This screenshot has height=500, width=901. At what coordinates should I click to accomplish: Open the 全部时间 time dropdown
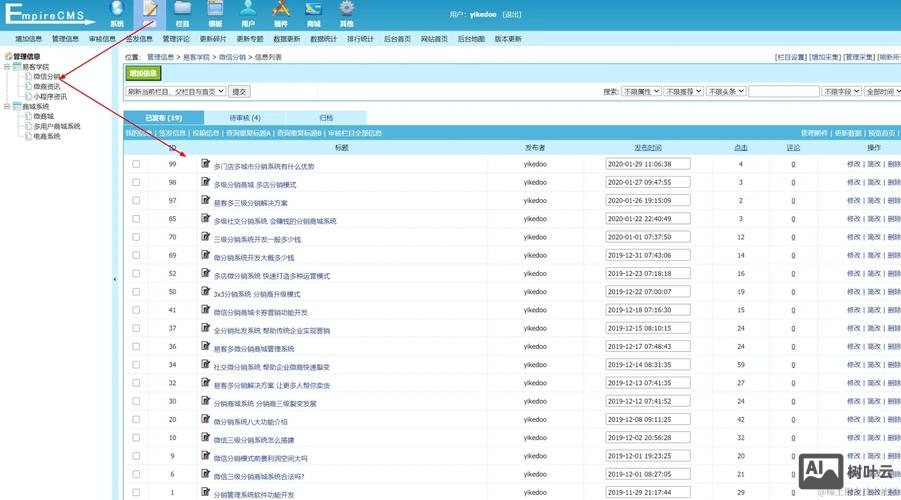883,91
